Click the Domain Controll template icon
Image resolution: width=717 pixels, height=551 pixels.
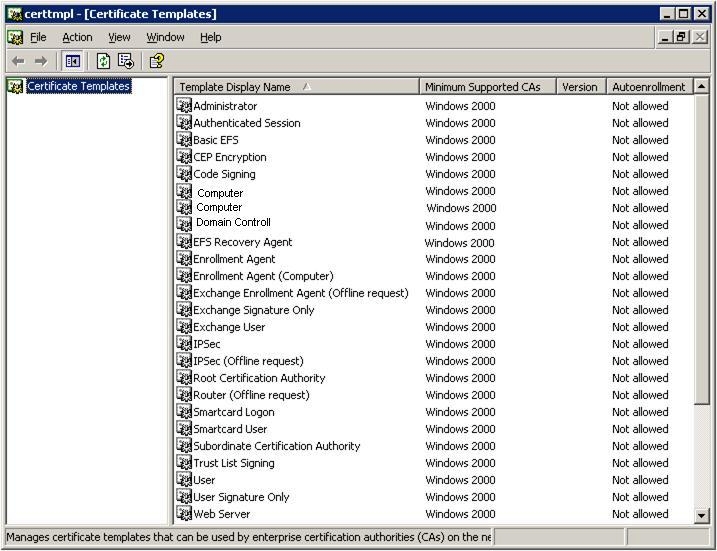184,224
